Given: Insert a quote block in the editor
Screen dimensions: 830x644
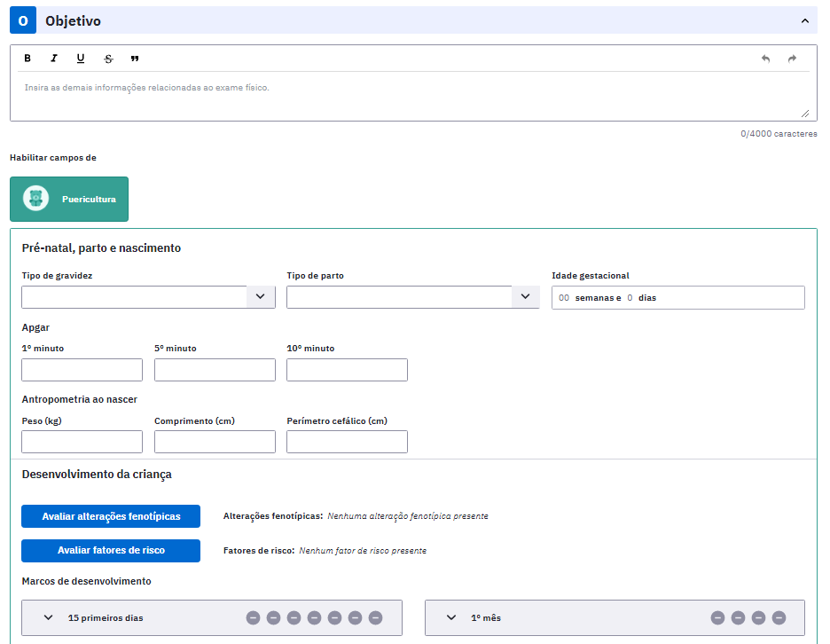Looking at the screenshot, I should (135, 59).
